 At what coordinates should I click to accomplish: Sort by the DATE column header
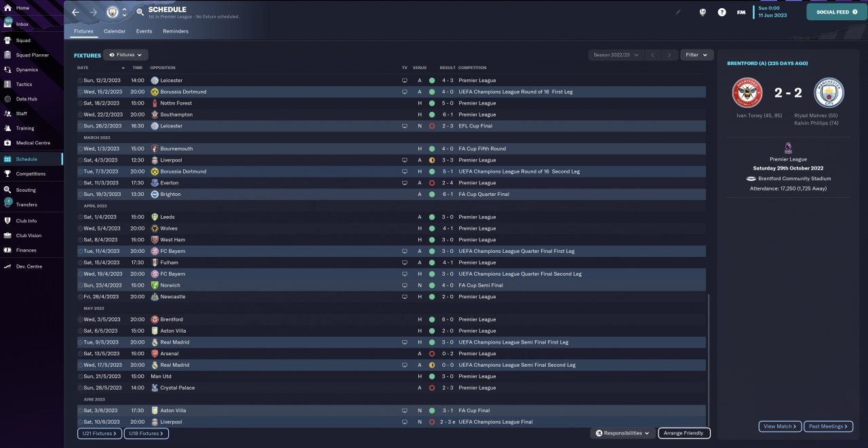click(83, 68)
